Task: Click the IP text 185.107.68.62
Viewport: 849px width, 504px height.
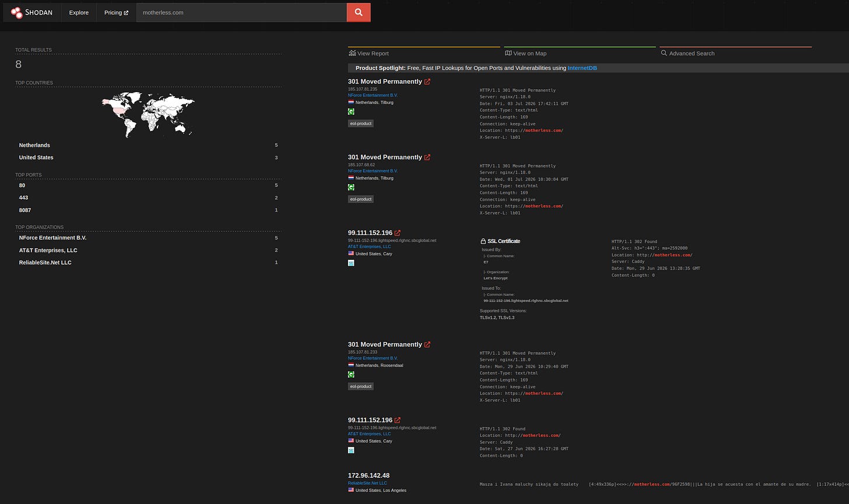Action: [x=362, y=165]
